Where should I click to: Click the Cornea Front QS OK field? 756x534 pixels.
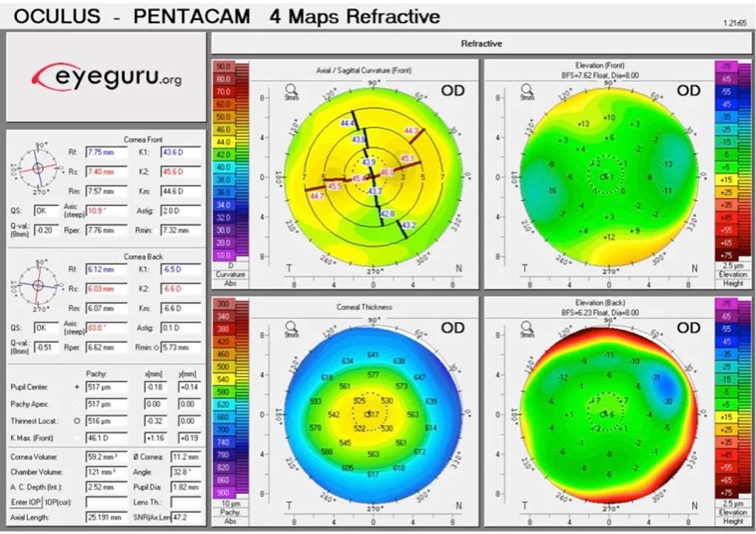46,211
